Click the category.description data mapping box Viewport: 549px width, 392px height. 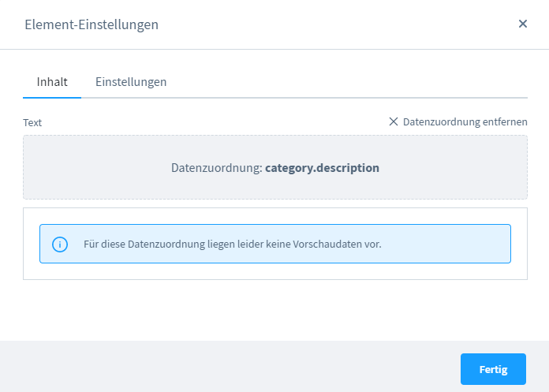(275, 167)
